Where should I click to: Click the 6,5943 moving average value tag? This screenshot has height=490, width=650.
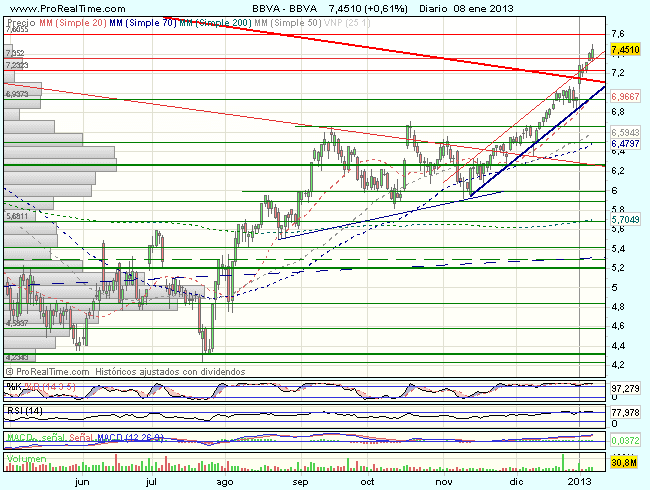[x=625, y=133]
